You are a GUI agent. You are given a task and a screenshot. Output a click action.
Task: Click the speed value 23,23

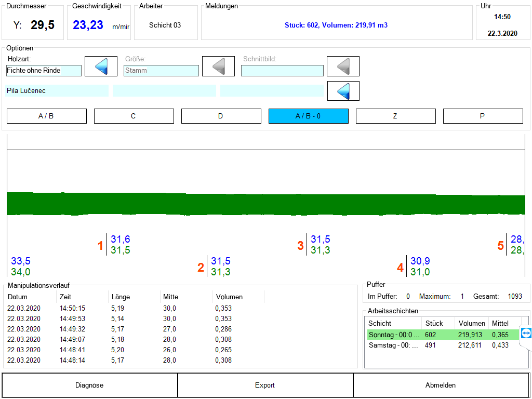pyautogui.click(x=88, y=25)
